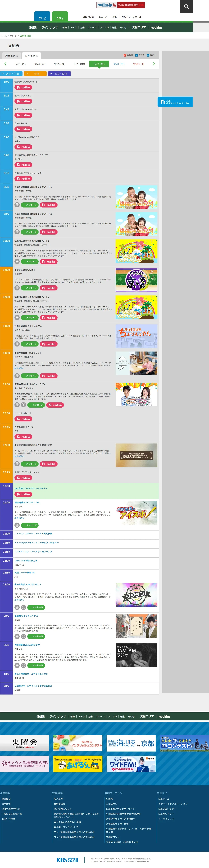The image size is (209, 868).
Task: Expand 続きを読む for 東京大衆歌謡楽団の京都大衆歌謡ラジオ
Action: pos(19,456)
